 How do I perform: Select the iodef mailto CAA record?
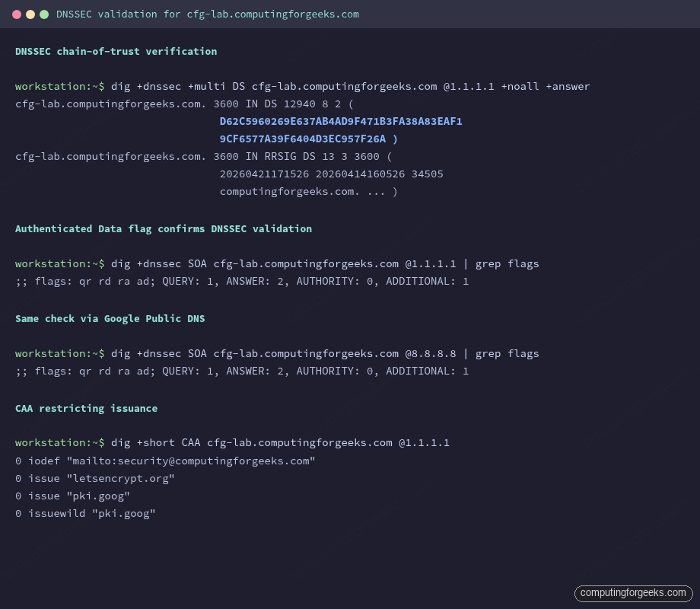166,460
